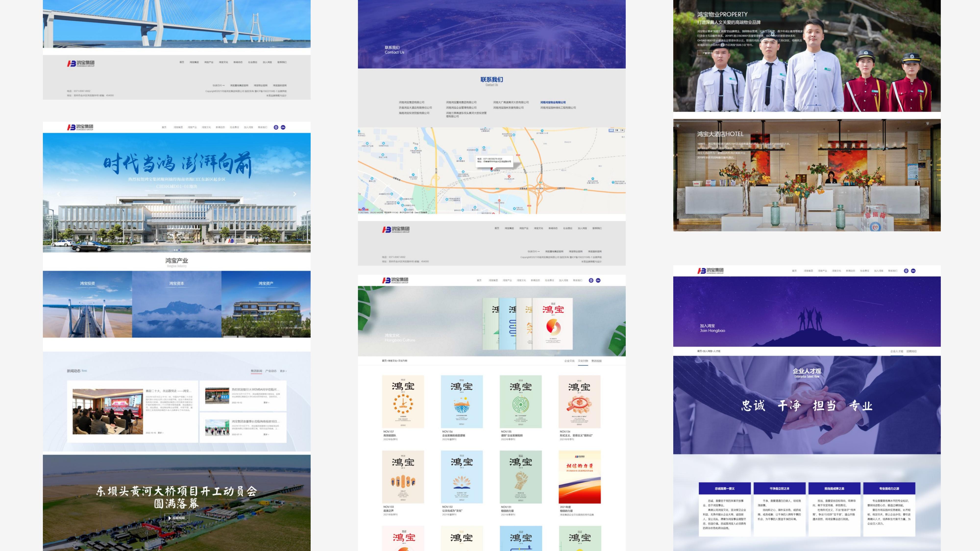Image resolution: width=980 pixels, height=551 pixels.
Task: Open OA icon in Join Hongbao page header
Action: point(913,271)
